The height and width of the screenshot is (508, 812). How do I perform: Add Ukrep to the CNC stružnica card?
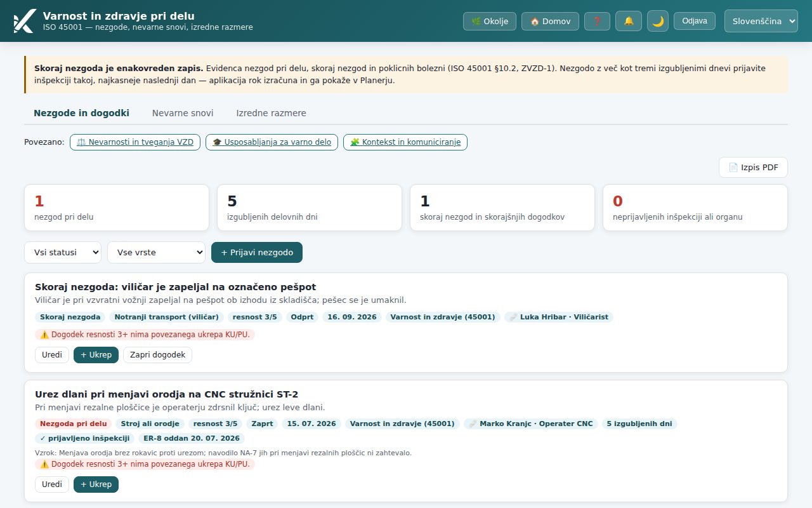(x=96, y=485)
